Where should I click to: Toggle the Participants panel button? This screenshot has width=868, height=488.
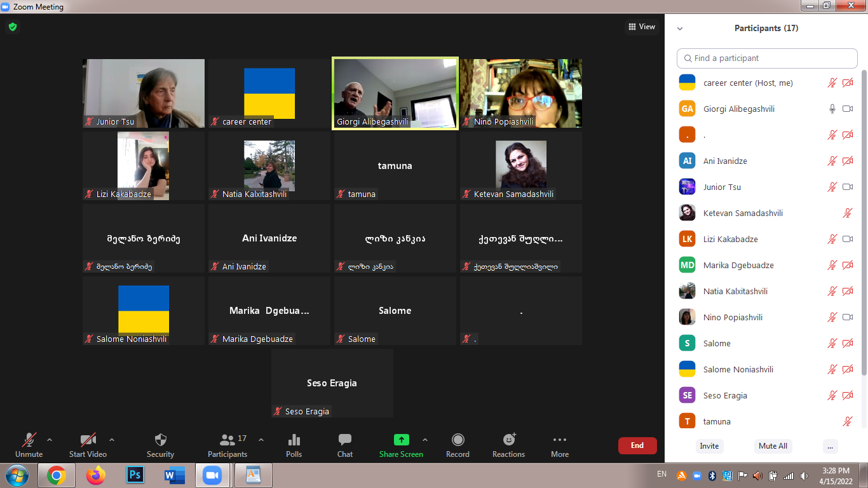click(x=227, y=440)
